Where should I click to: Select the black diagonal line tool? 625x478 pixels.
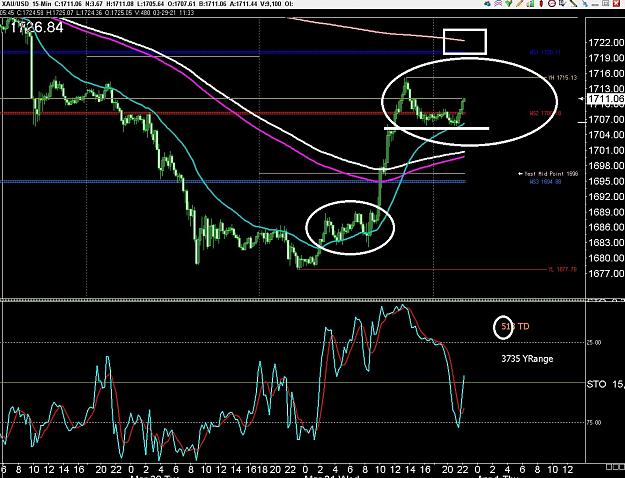(x=573, y=4)
